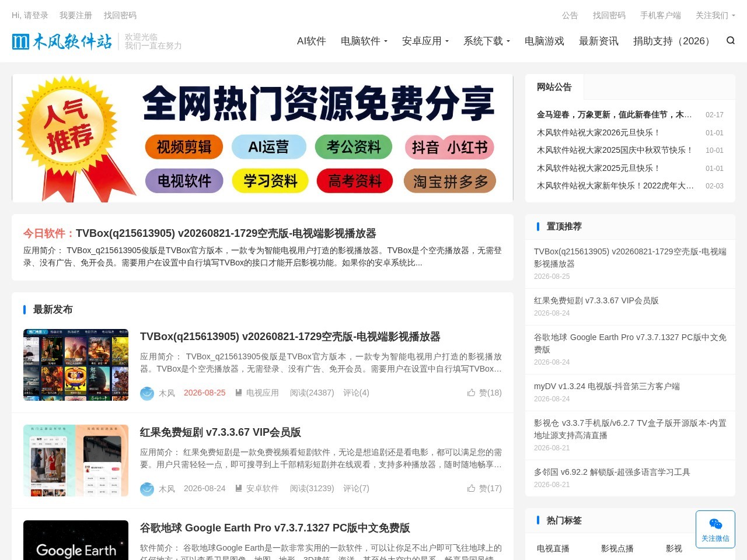Open the search magnifier icon
Viewport: 747px width, 560px height.
point(731,40)
